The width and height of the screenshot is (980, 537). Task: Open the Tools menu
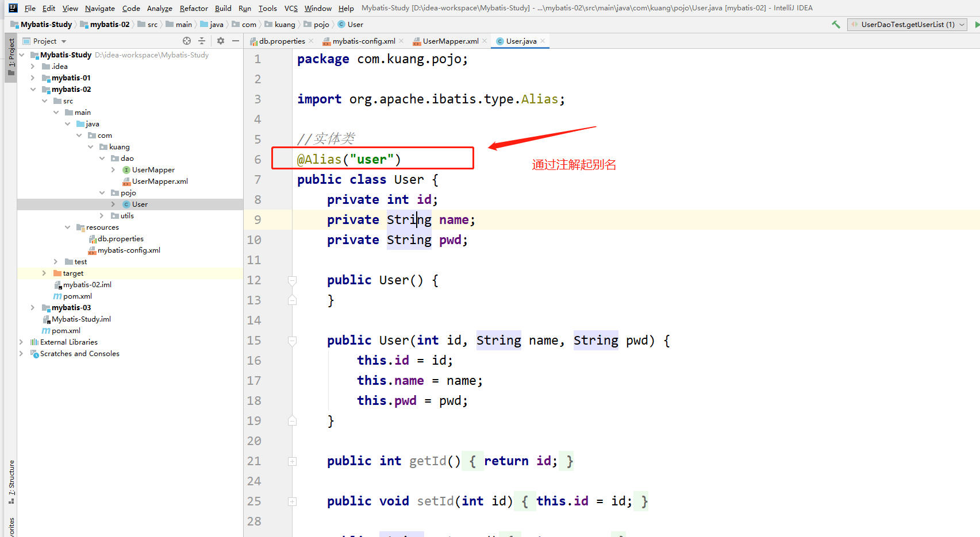(x=268, y=8)
